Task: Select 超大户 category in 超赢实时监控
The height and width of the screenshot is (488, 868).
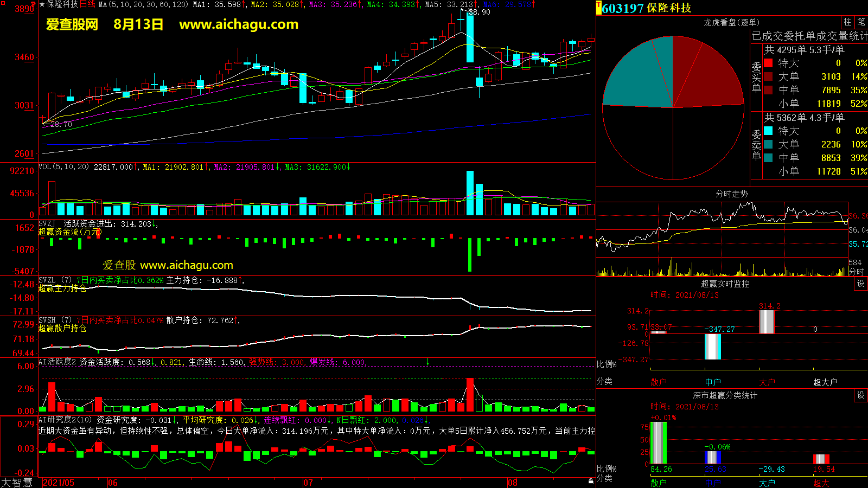Action: click(x=825, y=382)
